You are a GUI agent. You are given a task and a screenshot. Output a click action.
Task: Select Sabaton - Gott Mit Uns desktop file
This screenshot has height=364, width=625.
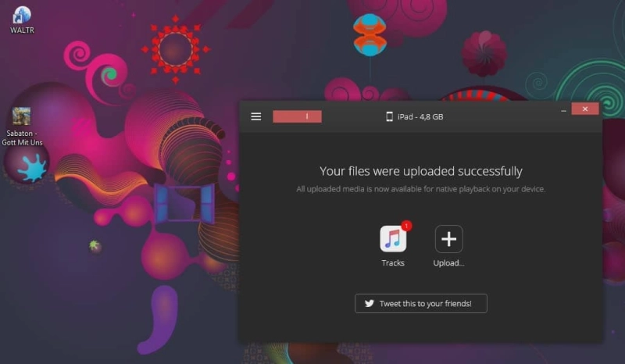(22, 127)
